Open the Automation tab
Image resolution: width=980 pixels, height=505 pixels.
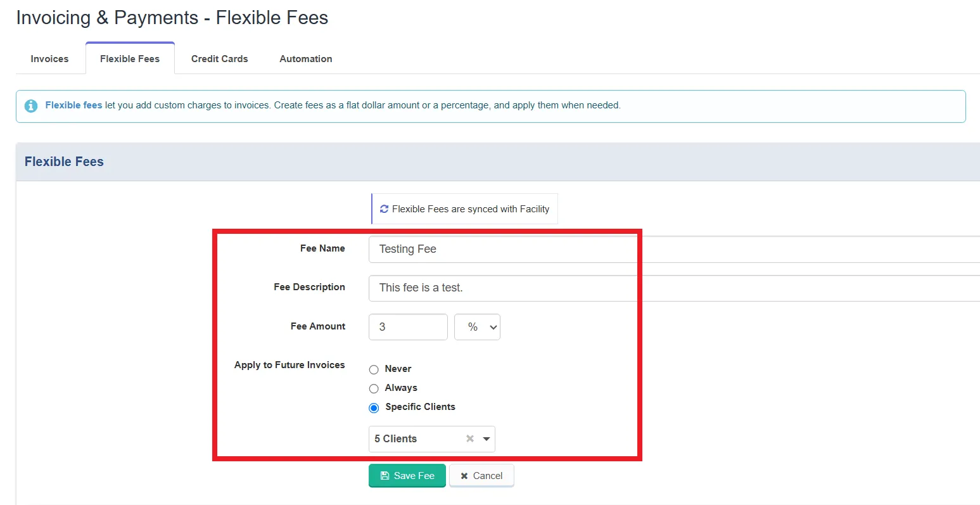(306, 59)
